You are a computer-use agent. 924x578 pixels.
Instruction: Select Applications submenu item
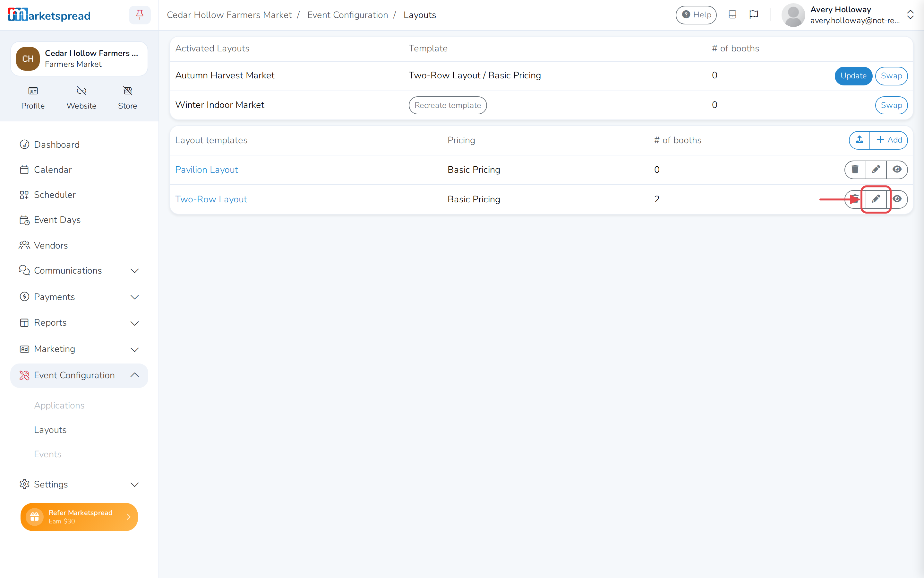pyautogui.click(x=59, y=405)
